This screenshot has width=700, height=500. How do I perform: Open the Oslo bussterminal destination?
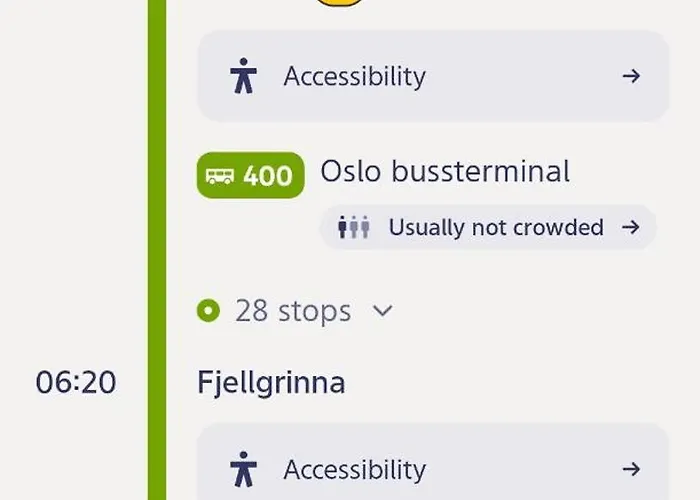point(445,172)
